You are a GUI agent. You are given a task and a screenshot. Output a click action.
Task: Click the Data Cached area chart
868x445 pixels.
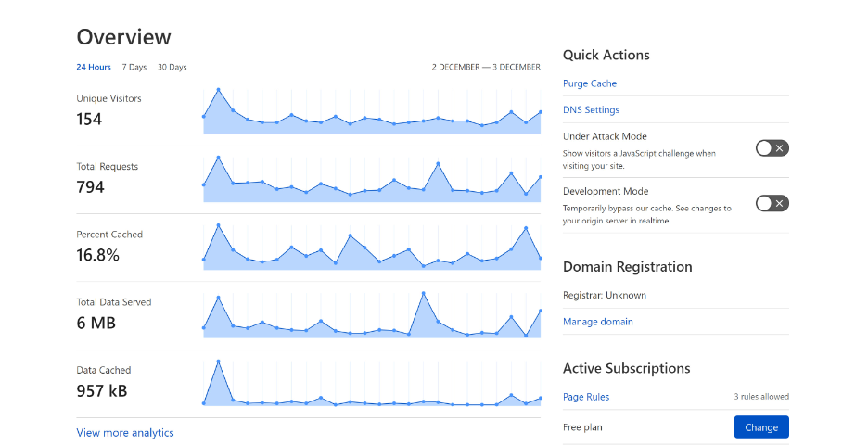coord(372,383)
